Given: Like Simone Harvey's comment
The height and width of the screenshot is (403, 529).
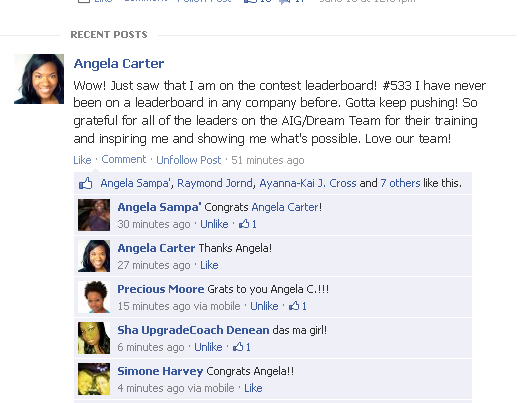Looking at the screenshot, I should pos(253,388).
